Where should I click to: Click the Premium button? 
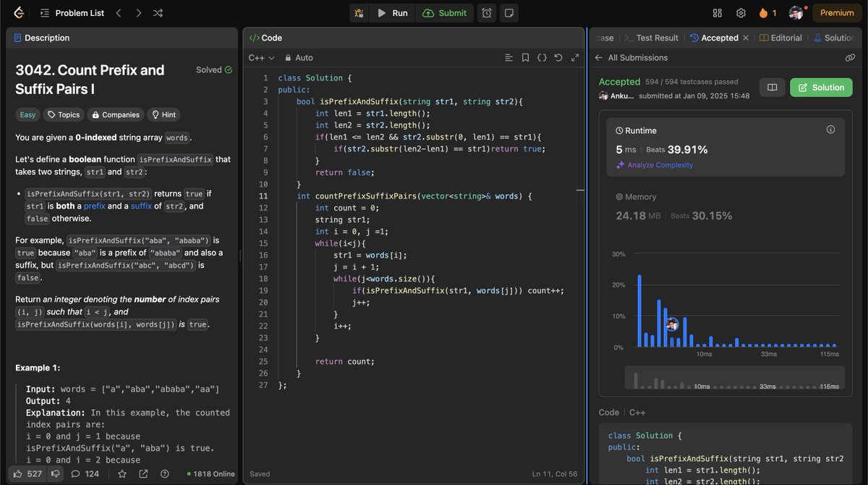(837, 13)
